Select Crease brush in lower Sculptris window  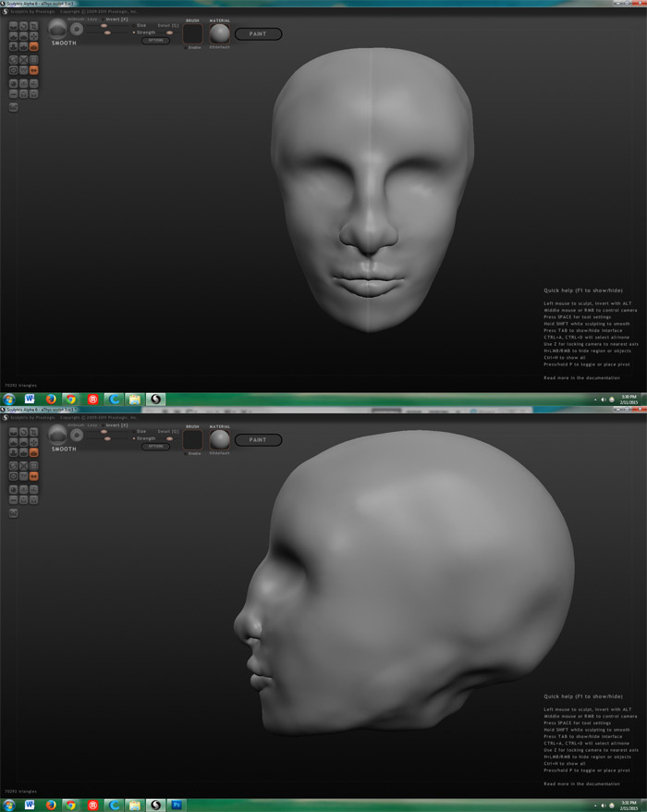pyautogui.click(x=14, y=432)
